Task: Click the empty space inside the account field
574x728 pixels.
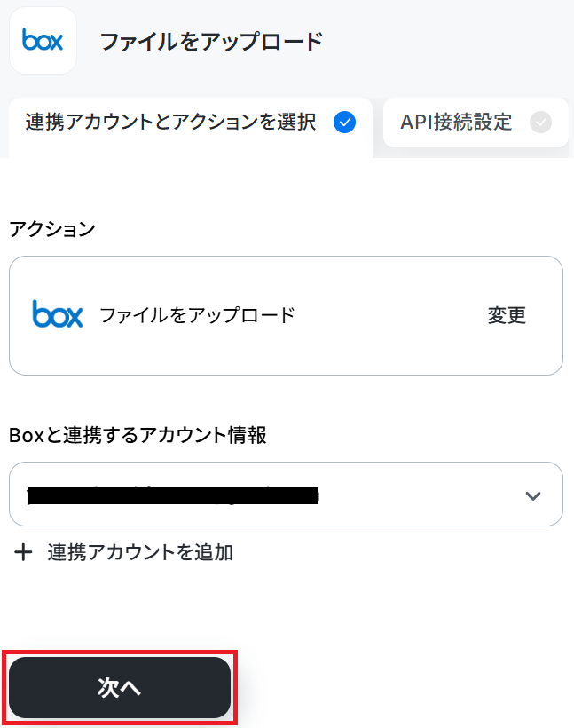Action: [x=420, y=494]
